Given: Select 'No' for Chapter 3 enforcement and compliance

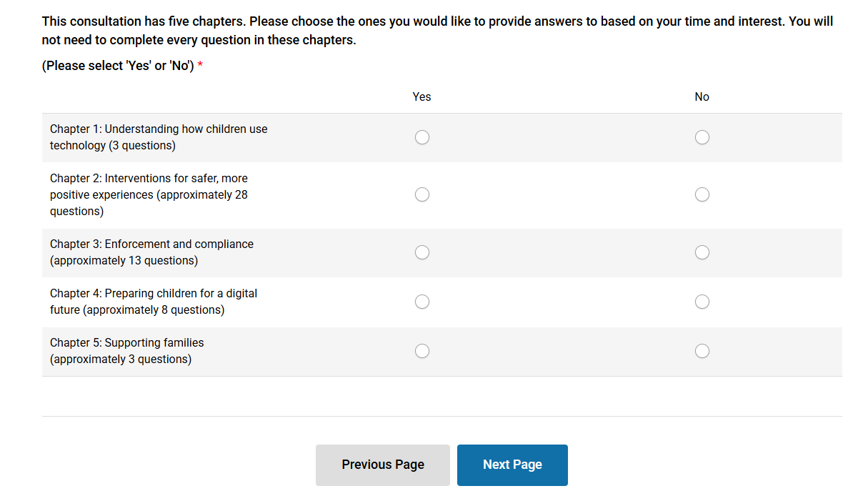Looking at the screenshot, I should click(x=702, y=252).
